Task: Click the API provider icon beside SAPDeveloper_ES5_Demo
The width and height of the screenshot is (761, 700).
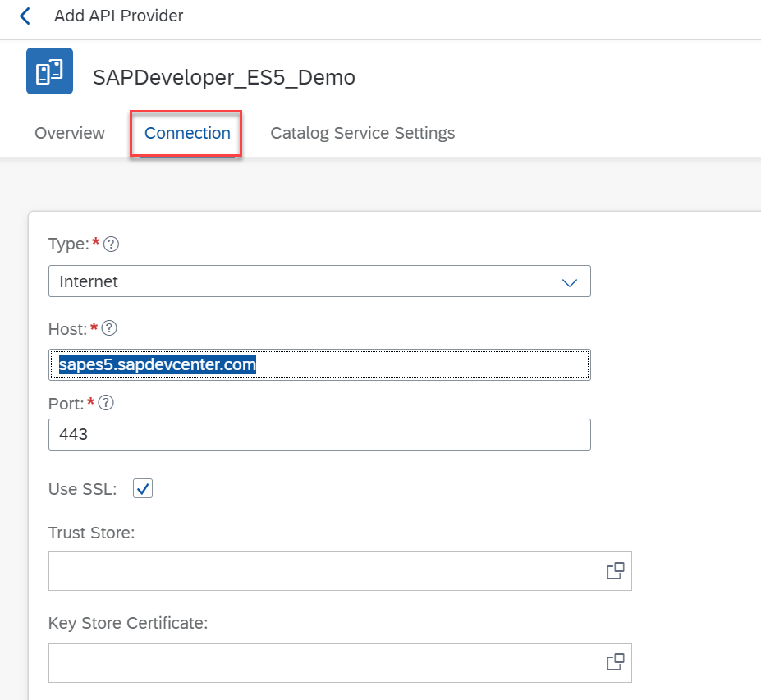Action: (49, 71)
